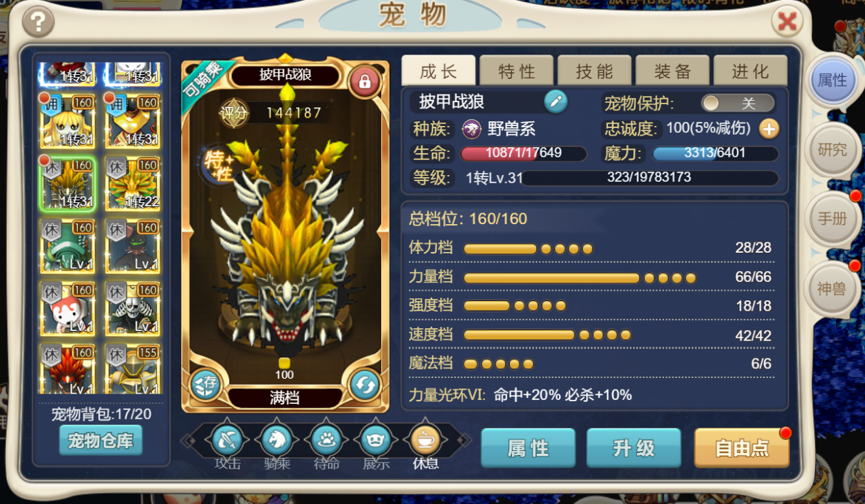
Task: Select the 1转22 golden pet thumbnail
Action: (x=133, y=183)
